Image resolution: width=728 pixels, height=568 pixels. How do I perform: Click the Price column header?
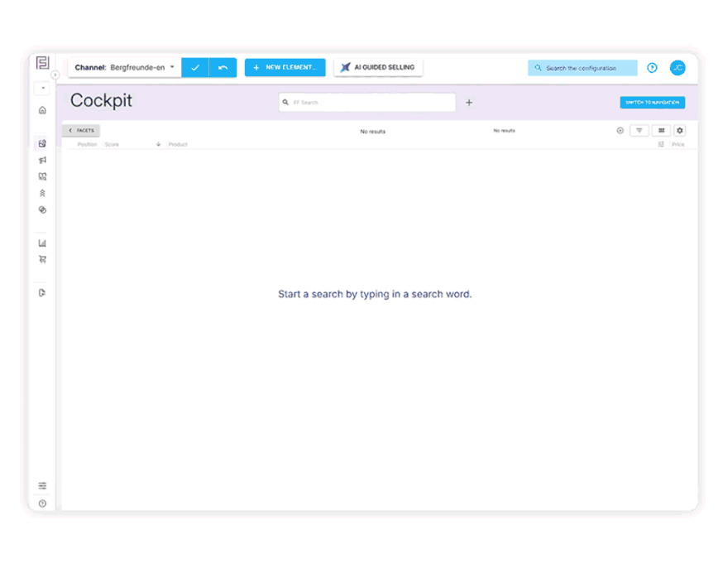click(x=678, y=145)
